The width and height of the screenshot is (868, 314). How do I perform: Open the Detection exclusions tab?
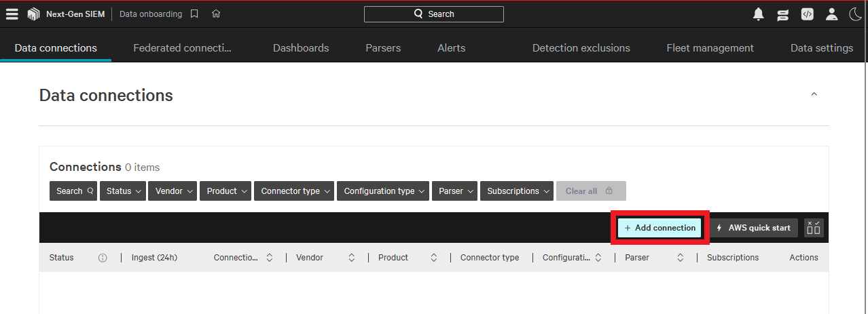pyautogui.click(x=581, y=48)
